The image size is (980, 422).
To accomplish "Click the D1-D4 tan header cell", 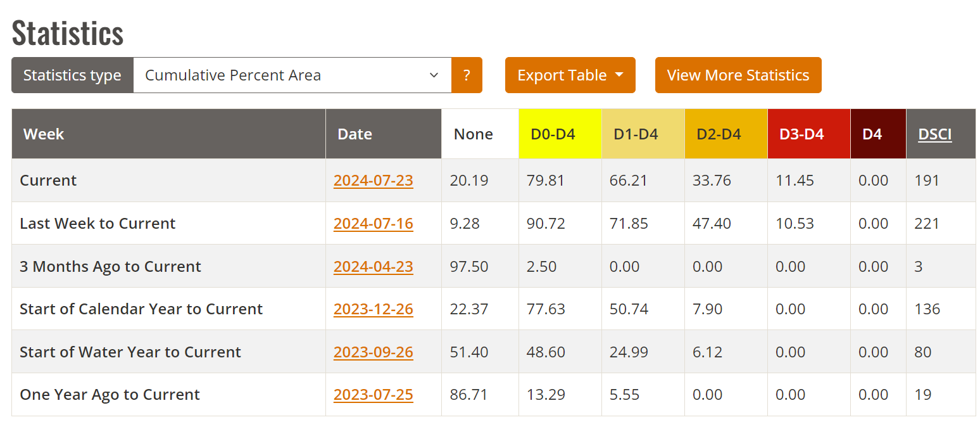I will tap(643, 134).
